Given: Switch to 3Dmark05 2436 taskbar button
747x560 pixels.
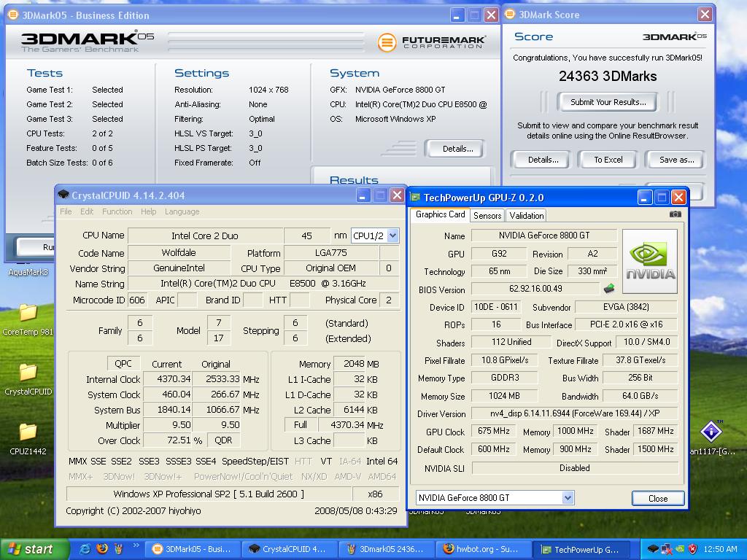Looking at the screenshot, I should tap(387, 549).
